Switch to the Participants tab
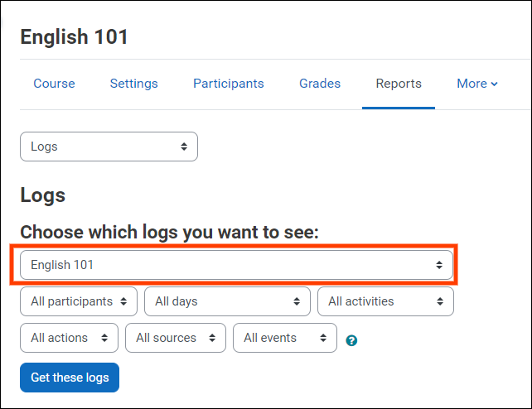532x409 pixels. [229, 84]
